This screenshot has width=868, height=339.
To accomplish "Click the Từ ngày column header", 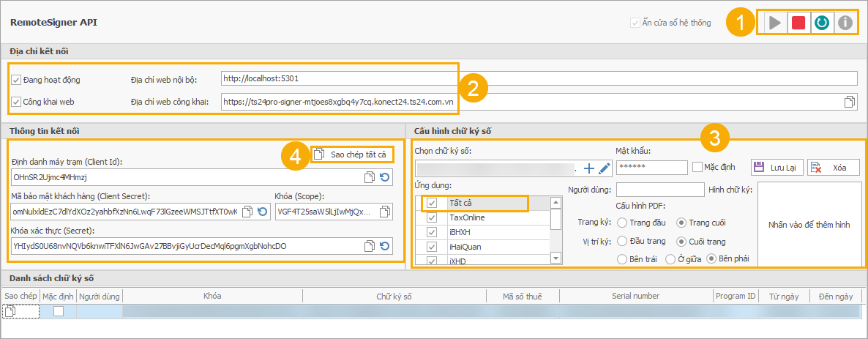I will (785, 297).
